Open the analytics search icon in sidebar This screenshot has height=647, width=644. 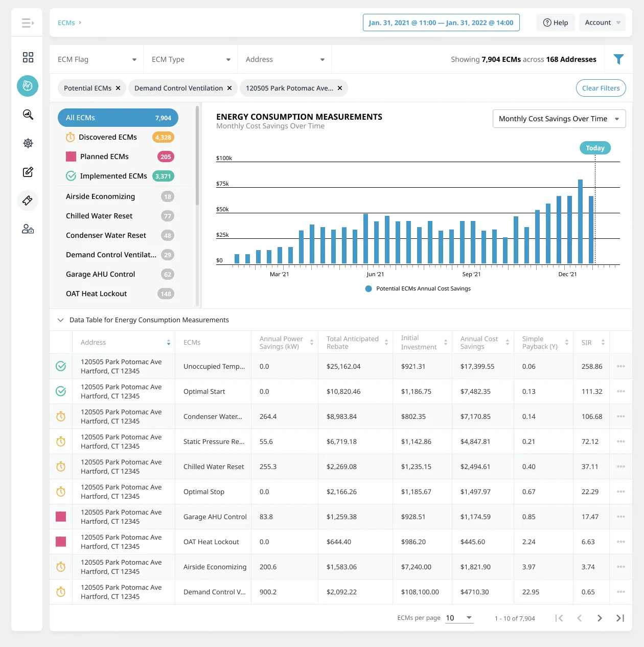point(28,115)
